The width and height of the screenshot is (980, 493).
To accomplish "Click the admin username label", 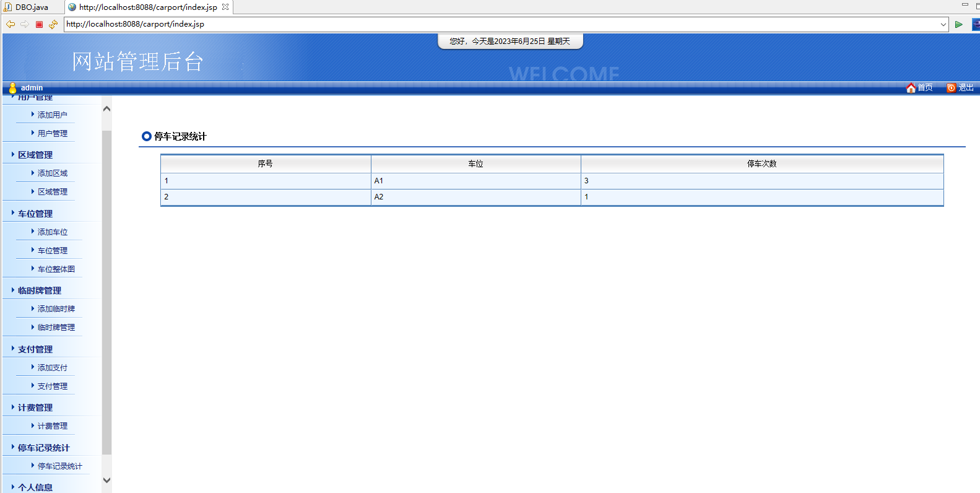I will (x=32, y=88).
